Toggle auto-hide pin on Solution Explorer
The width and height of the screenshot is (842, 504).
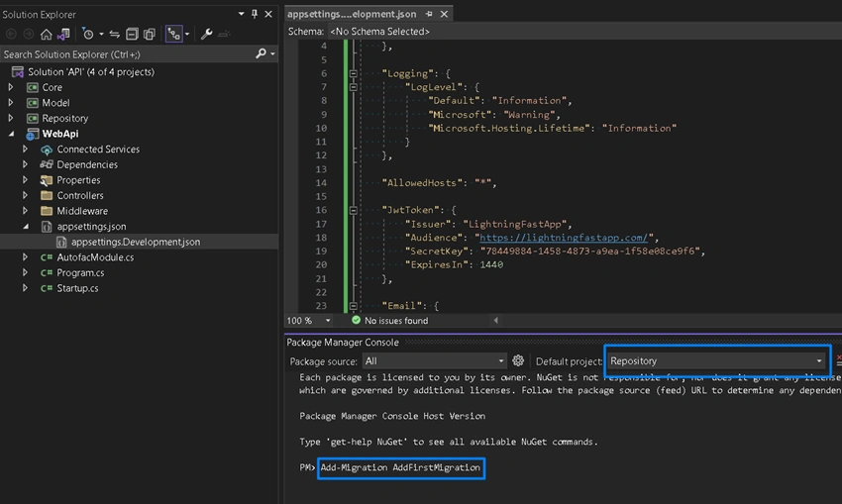tap(255, 14)
